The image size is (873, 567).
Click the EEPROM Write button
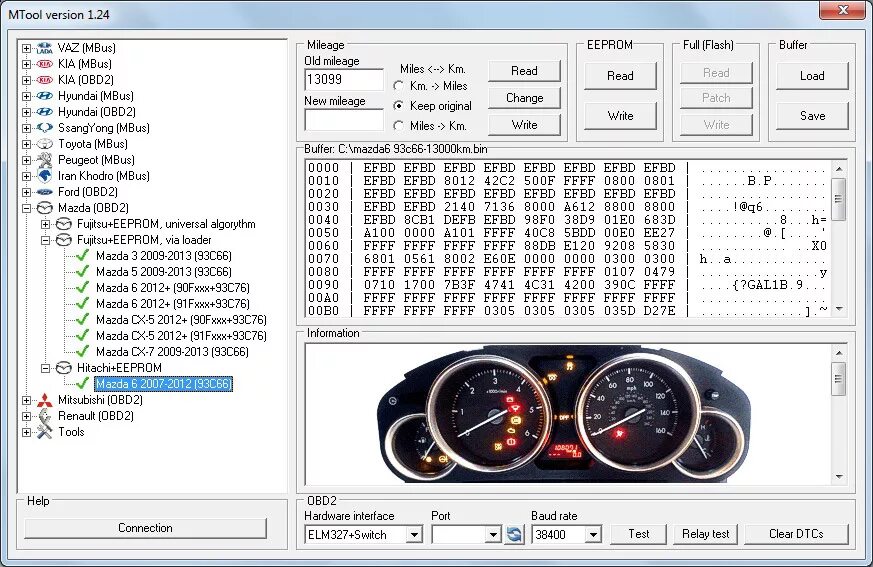(x=620, y=116)
